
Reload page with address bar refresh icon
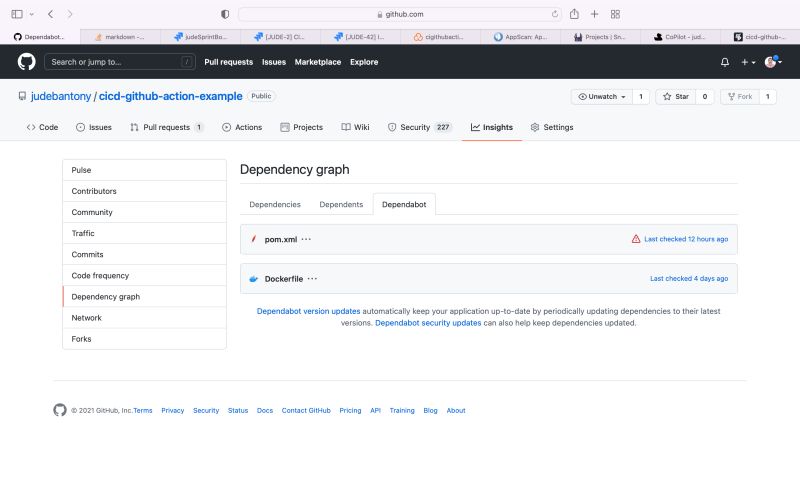(x=555, y=14)
